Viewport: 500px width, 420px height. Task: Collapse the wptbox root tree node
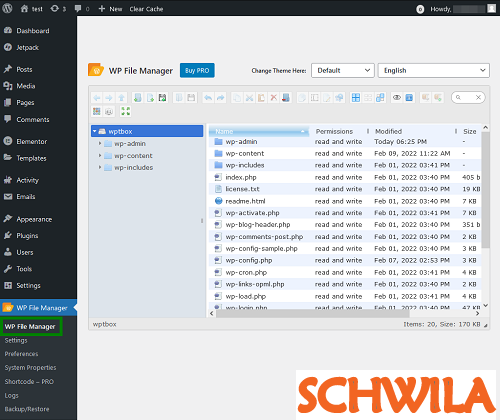click(x=95, y=131)
